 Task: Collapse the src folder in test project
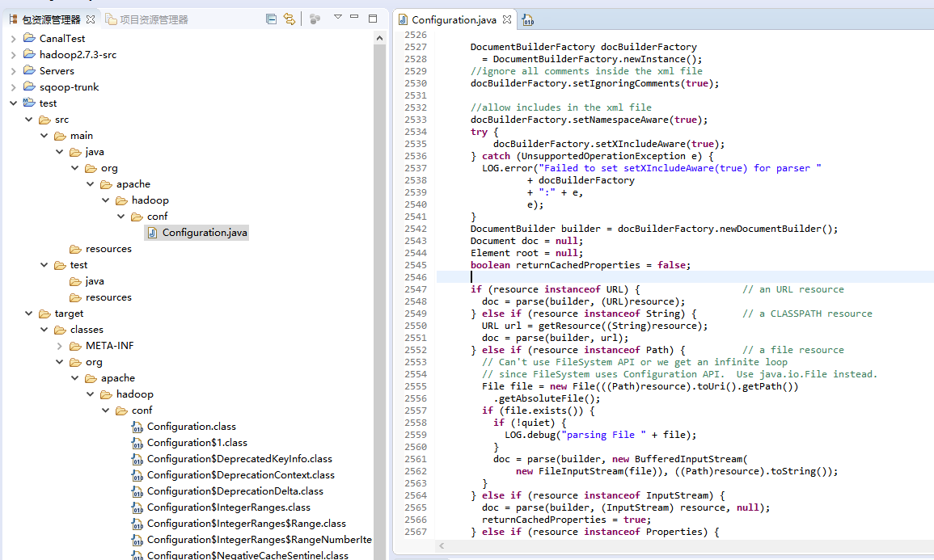tap(28, 119)
